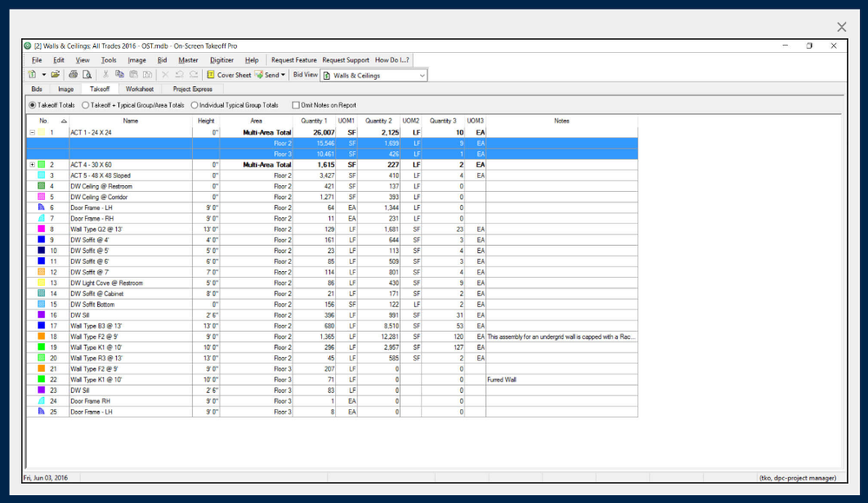Select the Takeoff Totals radio button

[x=33, y=105]
